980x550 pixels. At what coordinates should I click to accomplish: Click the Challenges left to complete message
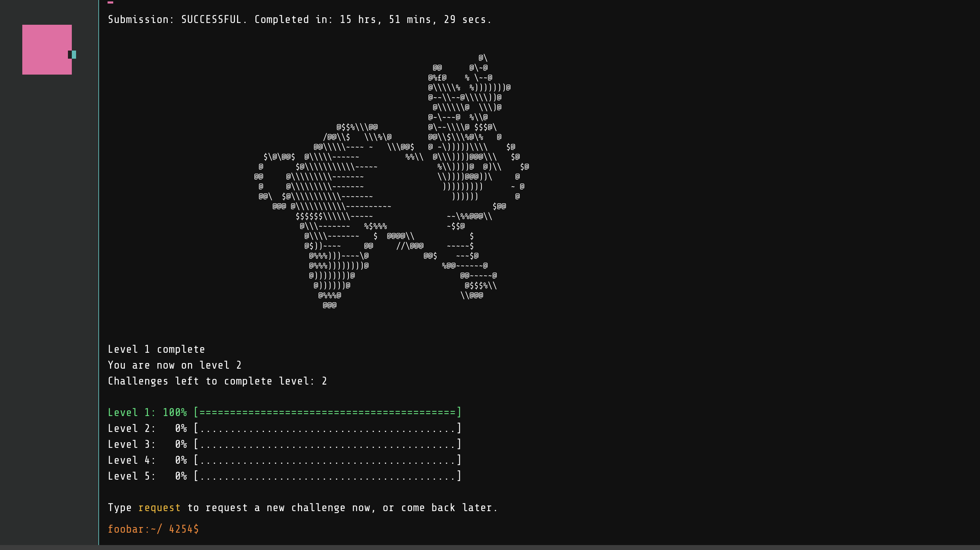pyautogui.click(x=217, y=381)
